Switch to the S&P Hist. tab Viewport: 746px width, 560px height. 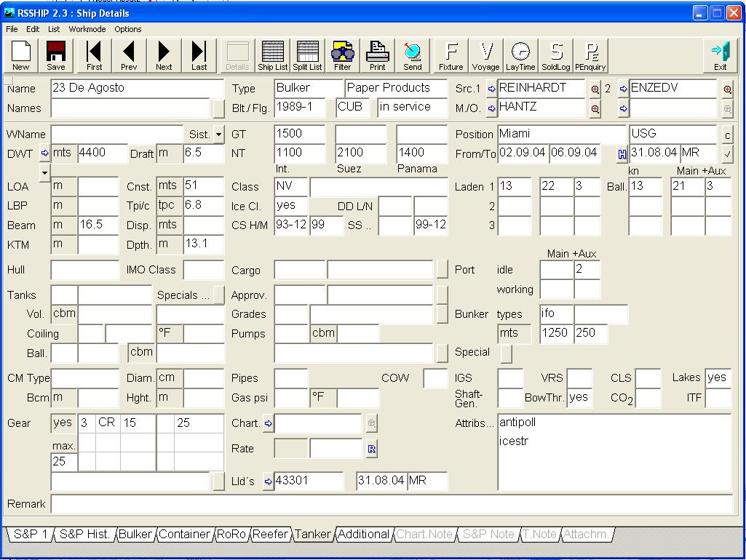click(84, 535)
